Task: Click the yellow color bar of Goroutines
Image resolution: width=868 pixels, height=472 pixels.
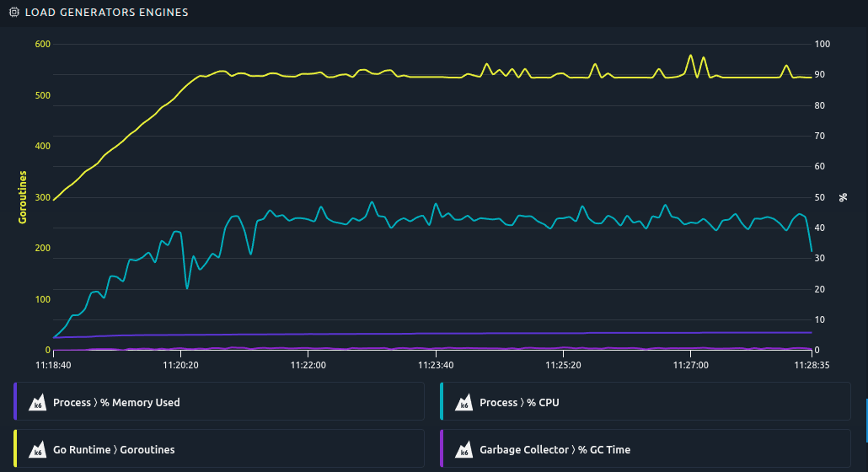Action: [15, 448]
